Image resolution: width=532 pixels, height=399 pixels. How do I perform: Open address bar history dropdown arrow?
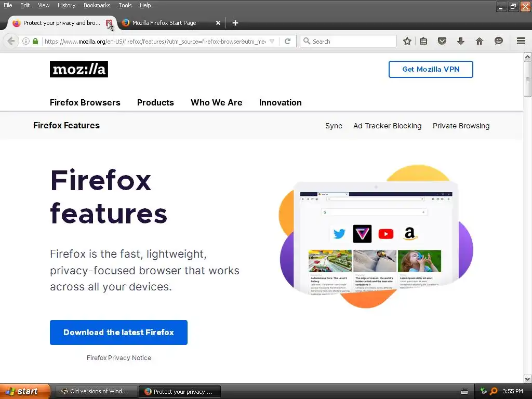[272, 42]
